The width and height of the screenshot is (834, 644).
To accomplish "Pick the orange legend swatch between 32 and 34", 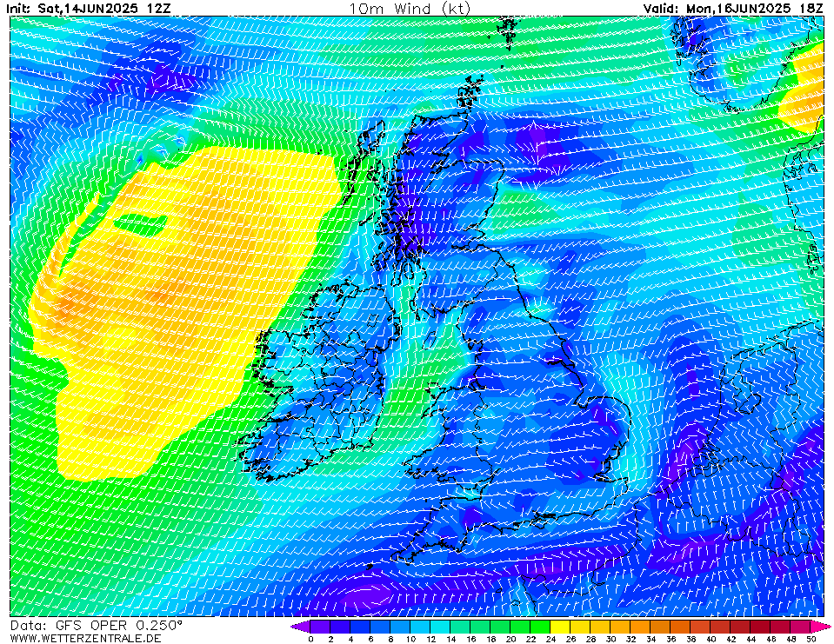I will (x=640, y=627).
